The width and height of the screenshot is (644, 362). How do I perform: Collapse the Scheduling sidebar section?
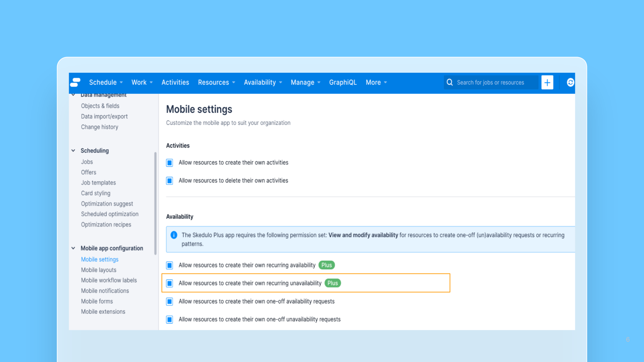[x=73, y=151]
